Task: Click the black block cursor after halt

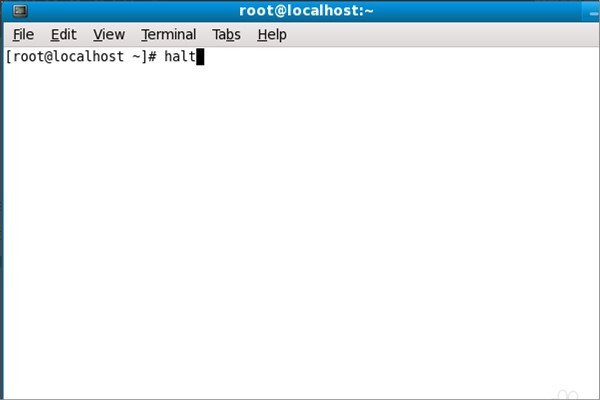Action: click(200, 57)
